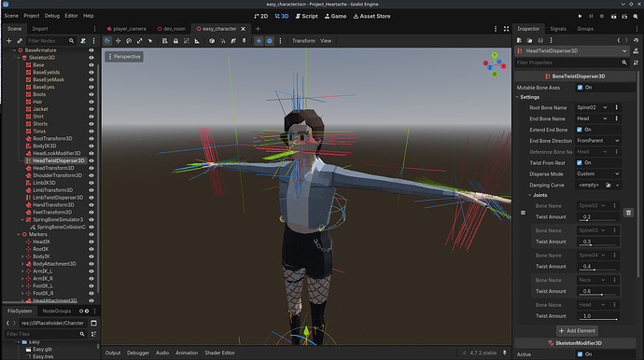The image size is (644, 360).
Task: Create a new resource in Inspector
Action: (x=519, y=40)
